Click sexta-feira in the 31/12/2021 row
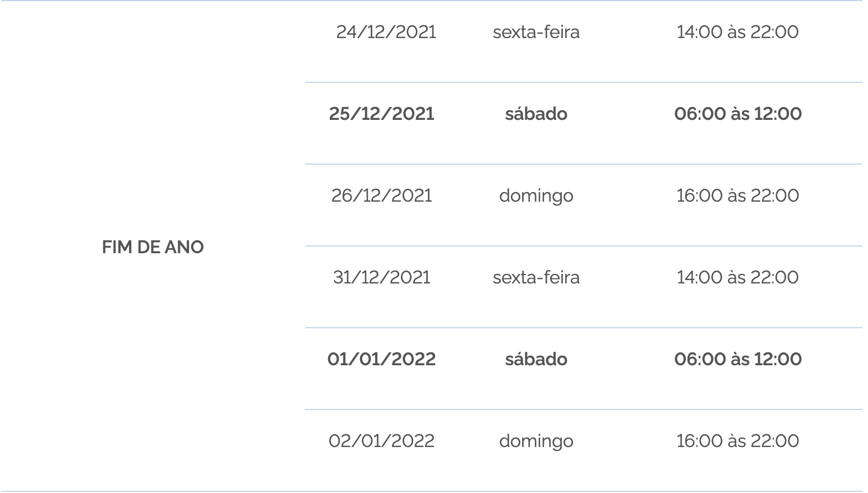The width and height of the screenshot is (868, 493). (x=536, y=277)
